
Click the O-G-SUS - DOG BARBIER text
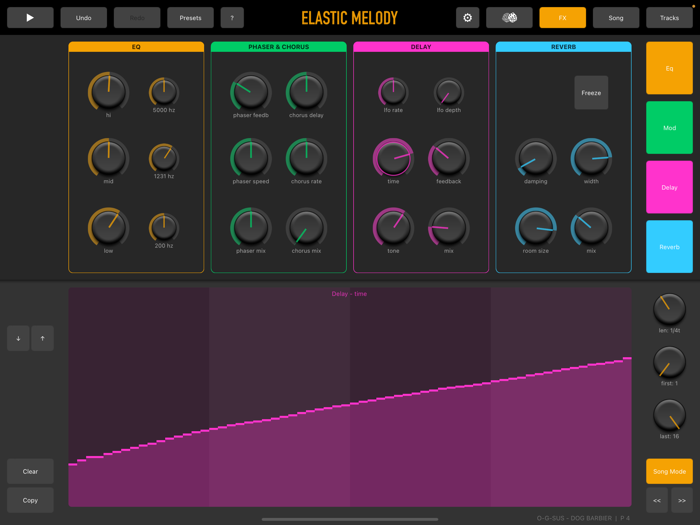574,518
